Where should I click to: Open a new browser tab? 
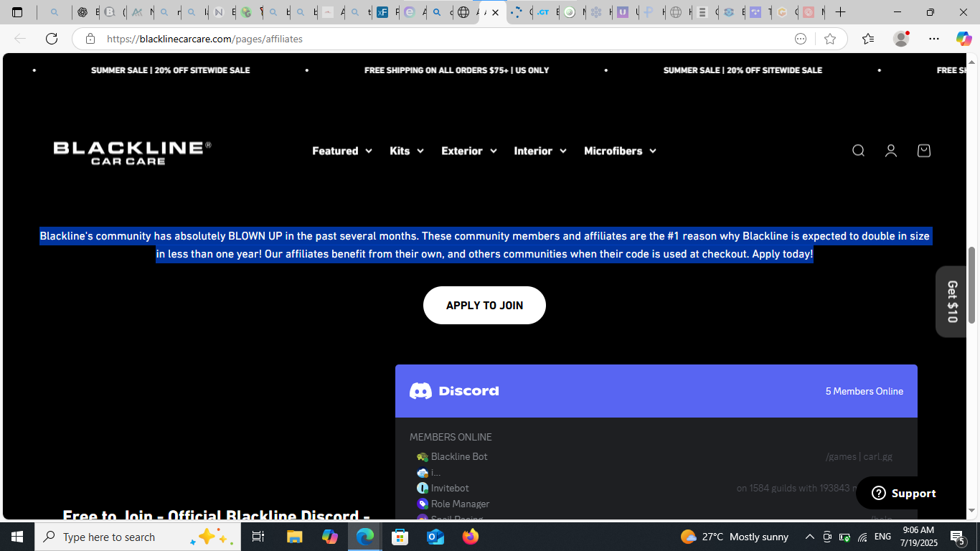click(841, 12)
